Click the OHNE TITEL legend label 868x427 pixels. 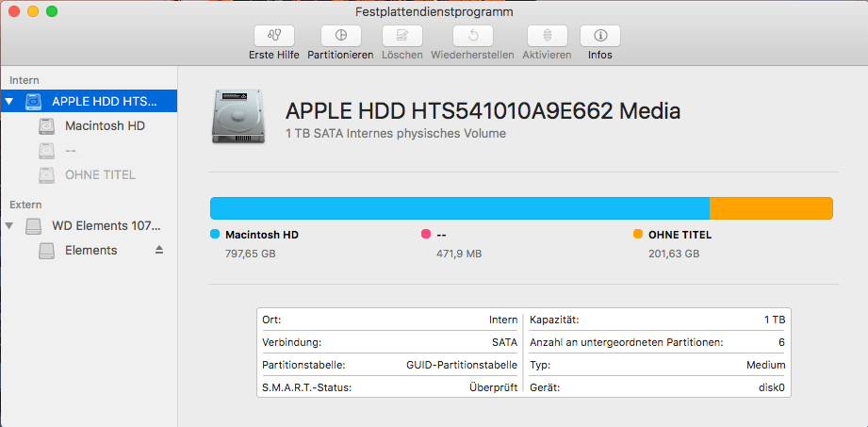[x=680, y=235]
